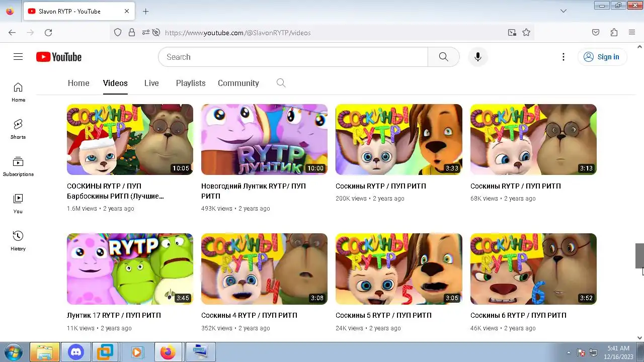Open the You section in sidebar
The width and height of the screenshot is (644, 362).
point(18,204)
